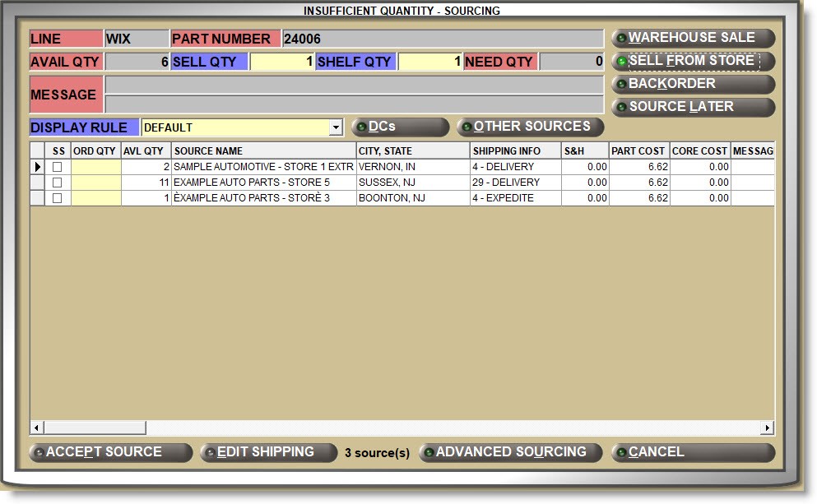Show Other Sources
Image resolution: width=817 pixels, height=504 pixels.
click(x=531, y=127)
